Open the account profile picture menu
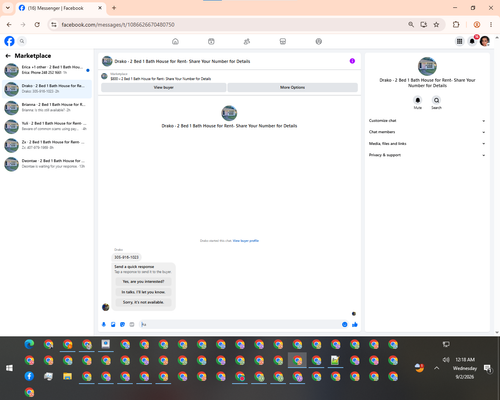500x400 pixels. coord(485,41)
